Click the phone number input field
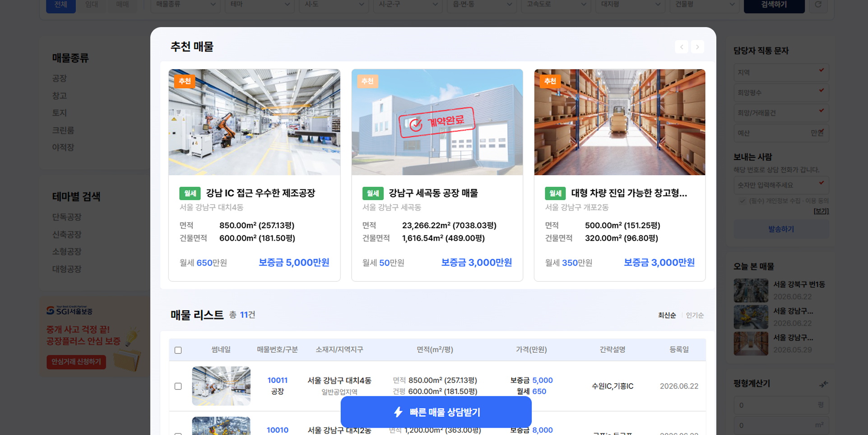This screenshot has width=868, height=435. point(781,185)
